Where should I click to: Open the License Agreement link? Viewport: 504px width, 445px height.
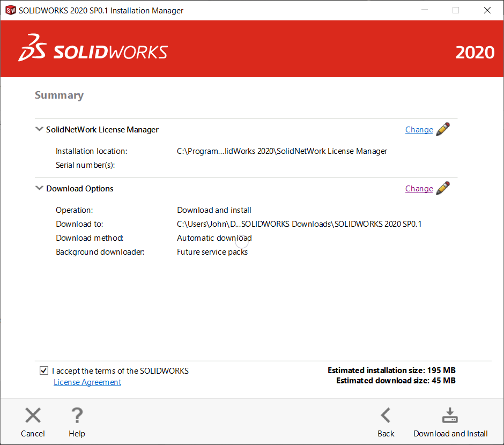[87, 382]
